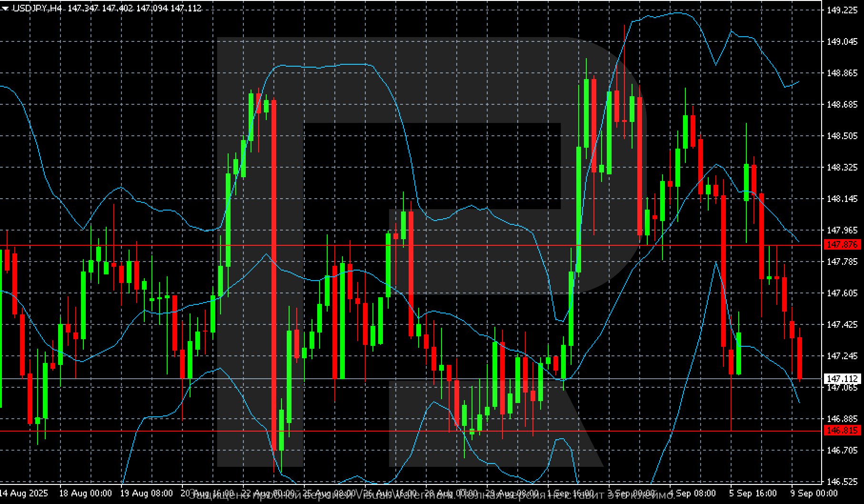Click the last red candle at chart's right edge

tap(800, 358)
